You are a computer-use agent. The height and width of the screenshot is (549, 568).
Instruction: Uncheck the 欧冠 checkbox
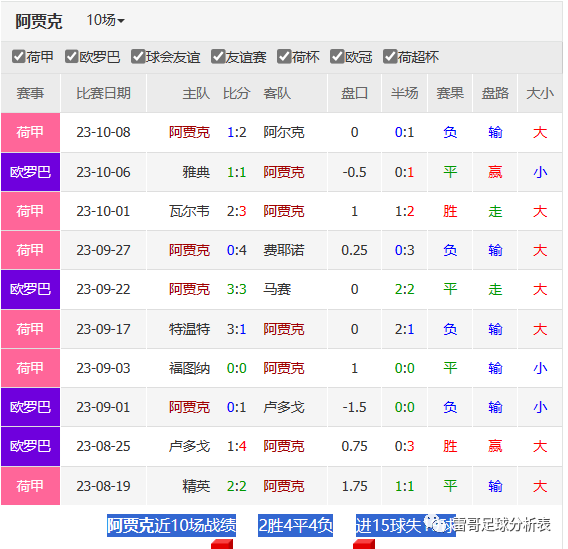click(x=337, y=56)
